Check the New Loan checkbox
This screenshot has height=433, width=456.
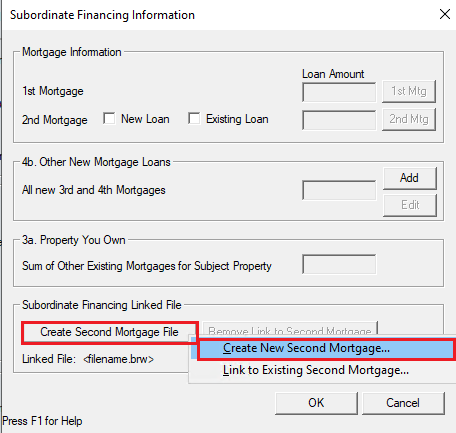pyautogui.click(x=109, y=118)
